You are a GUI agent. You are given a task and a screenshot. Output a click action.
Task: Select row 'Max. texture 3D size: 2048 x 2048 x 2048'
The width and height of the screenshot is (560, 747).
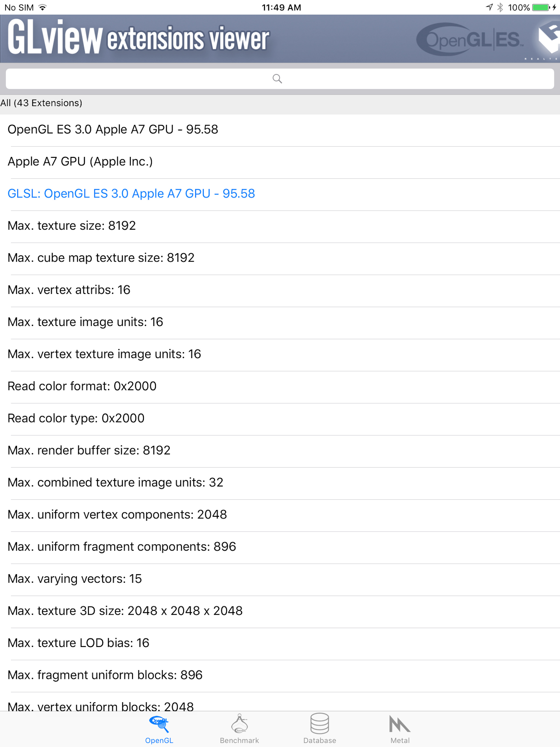[280, 612]
